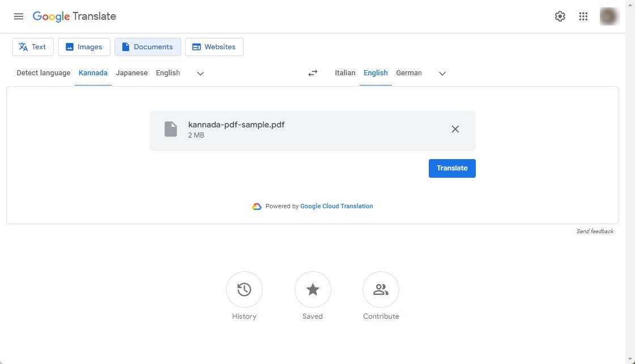Select the Websites translation mode

click(214, 46)
